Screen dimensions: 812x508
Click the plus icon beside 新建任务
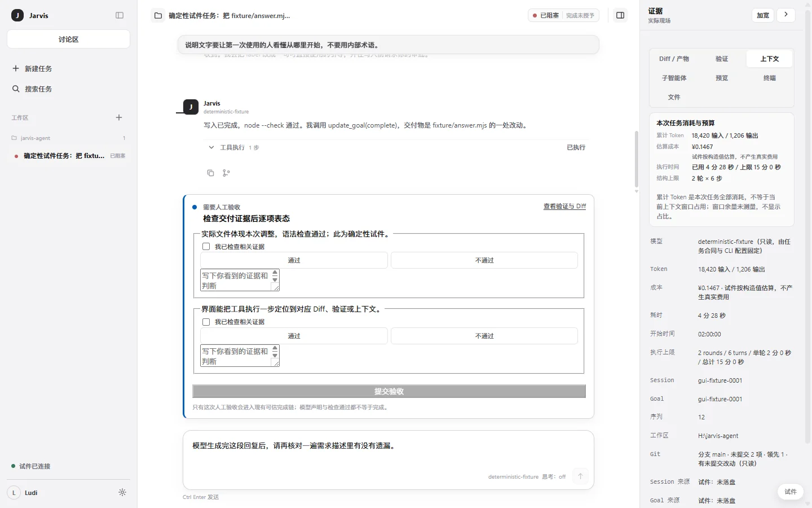tap(16, 68)
